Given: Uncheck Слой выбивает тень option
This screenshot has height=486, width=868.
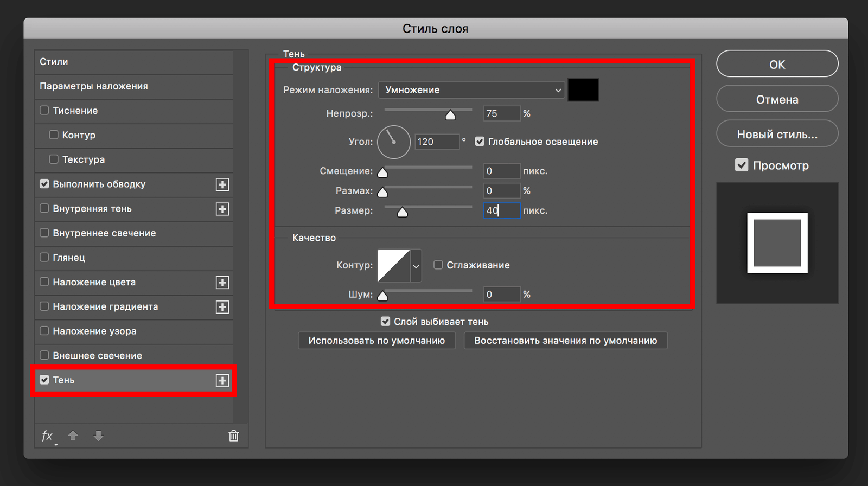Looking at the screenshot, I should 385,322.
